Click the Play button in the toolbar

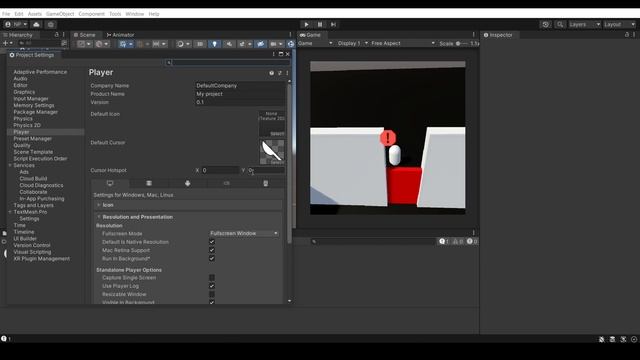[x=307, y=24]
